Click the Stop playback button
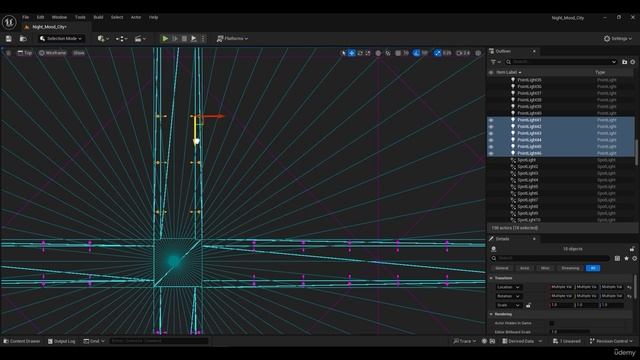 184,39
